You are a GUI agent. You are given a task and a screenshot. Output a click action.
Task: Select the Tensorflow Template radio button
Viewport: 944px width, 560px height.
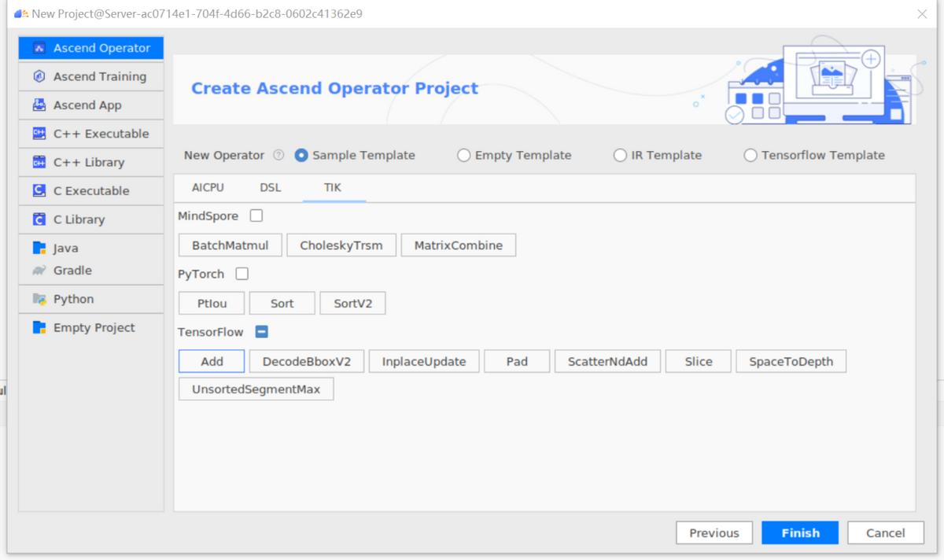tap(750, 155)
